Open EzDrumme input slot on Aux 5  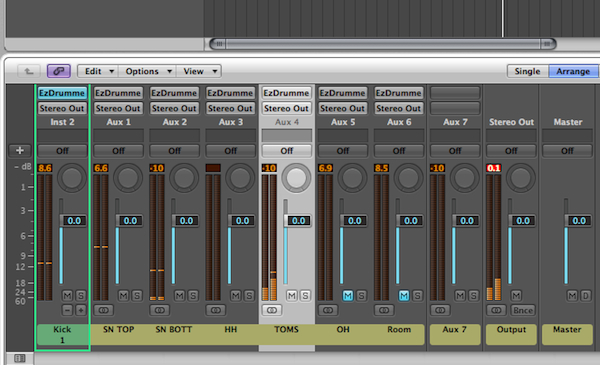[342, 93]
